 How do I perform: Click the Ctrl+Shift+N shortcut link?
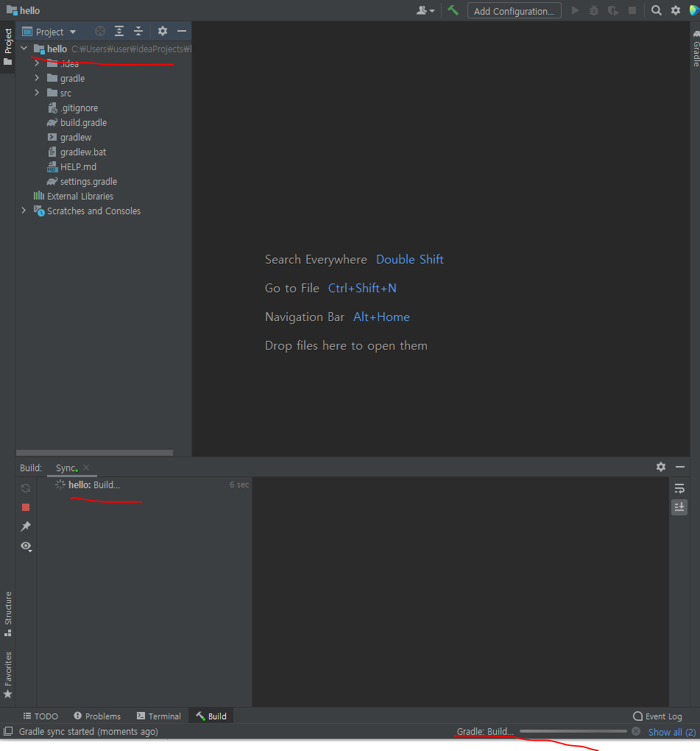362,289
